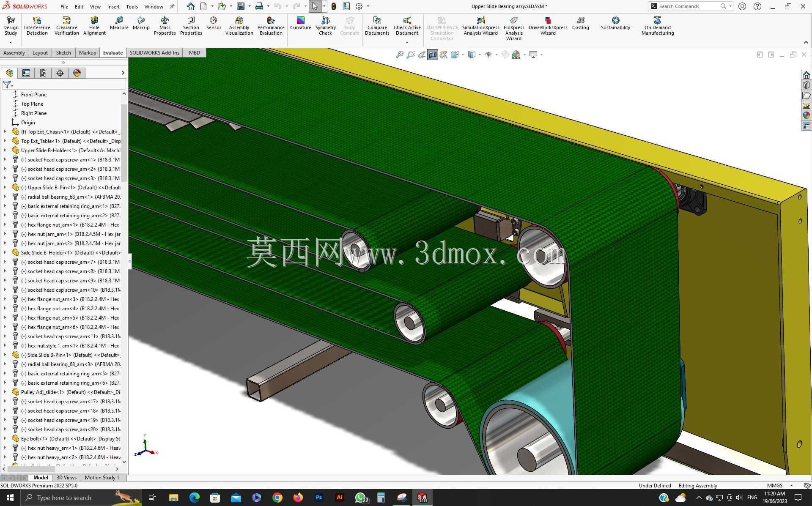Expand the Top Ext_Chasis<1> tree node
Screen dimensions: 812x506
tap(5, 131)
